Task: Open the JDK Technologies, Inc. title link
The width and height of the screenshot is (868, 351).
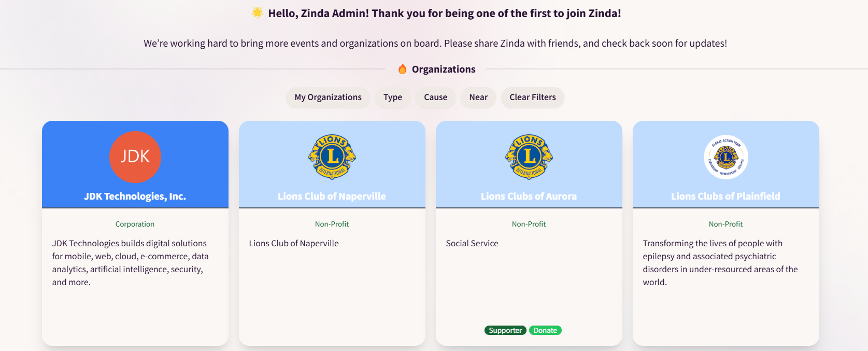Action: click(135, 196)
